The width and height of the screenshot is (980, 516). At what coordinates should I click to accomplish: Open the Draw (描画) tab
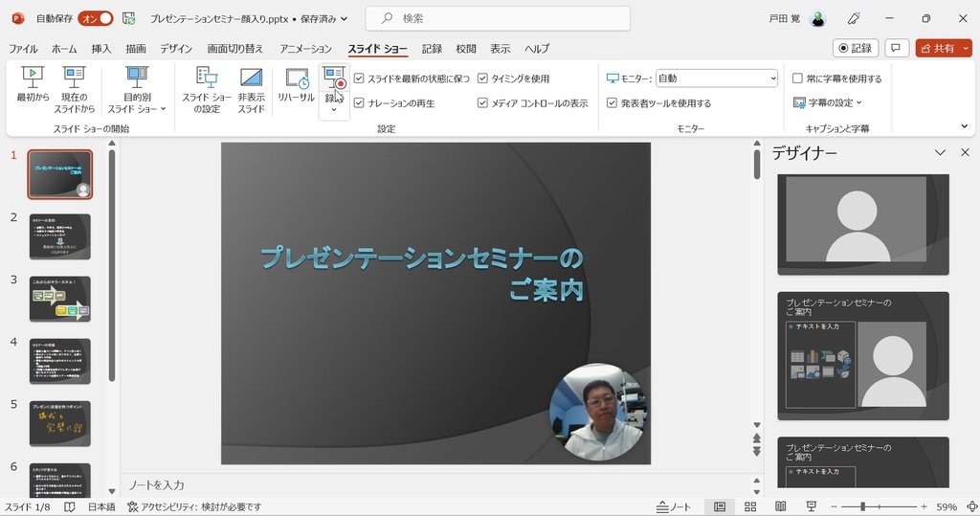136,49
